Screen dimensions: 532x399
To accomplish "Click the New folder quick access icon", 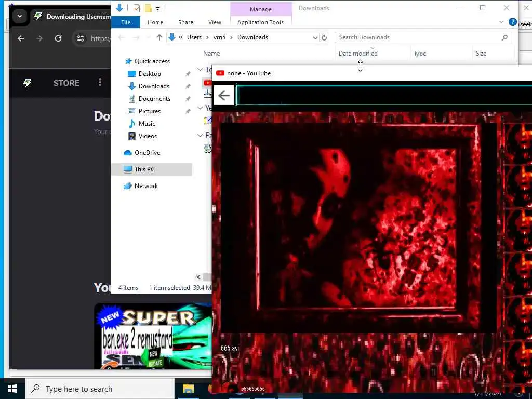I will [x=148, y=8].
